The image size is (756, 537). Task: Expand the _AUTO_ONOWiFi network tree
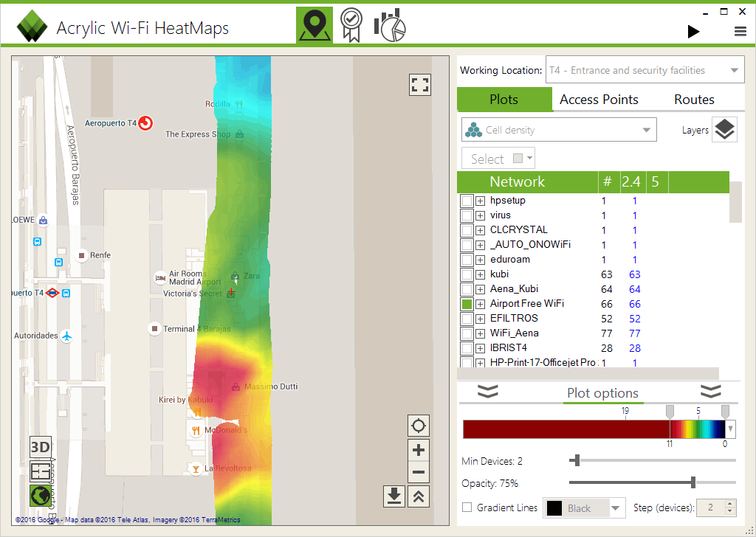(x=480, y=245)
